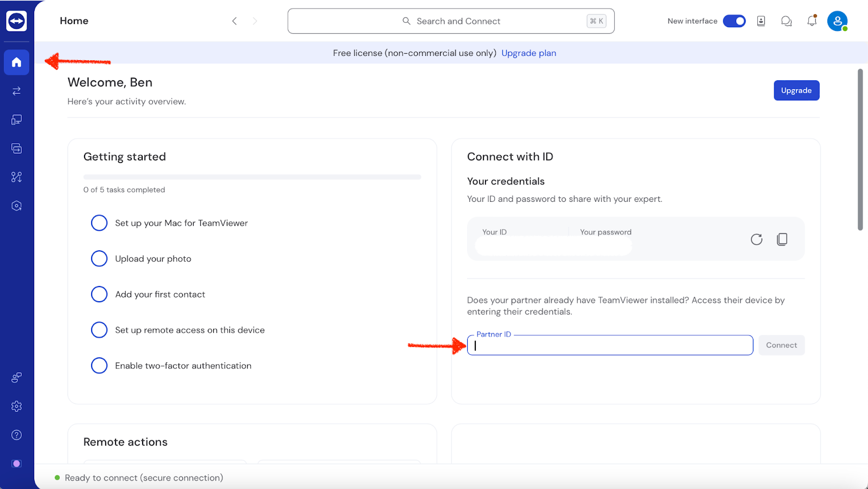The height and width of the screenshot is (489, 868).
Task: Open the Devices monitor sidebar icon
Action: point(16,119)
